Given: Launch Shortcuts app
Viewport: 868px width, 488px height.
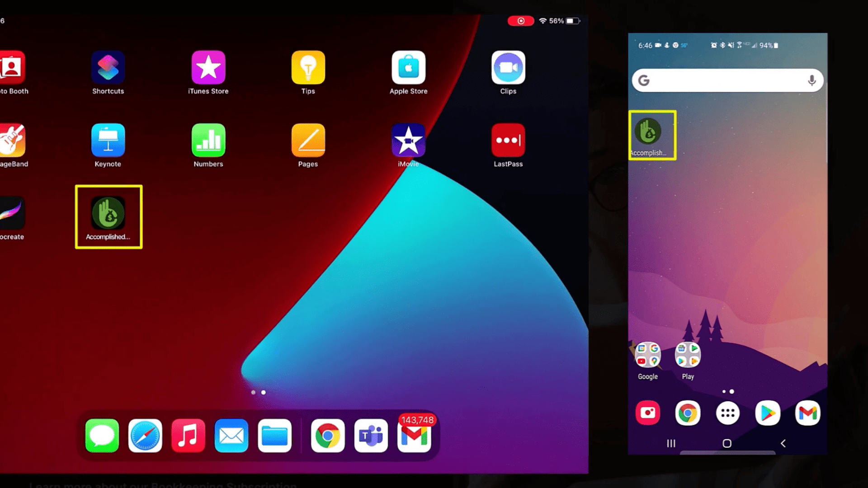Looking at the screenshot, I should [108, 67].
